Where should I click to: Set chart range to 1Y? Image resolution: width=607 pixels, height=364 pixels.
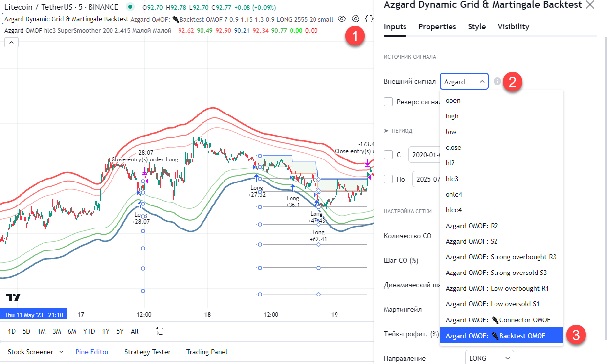(106, 331)
